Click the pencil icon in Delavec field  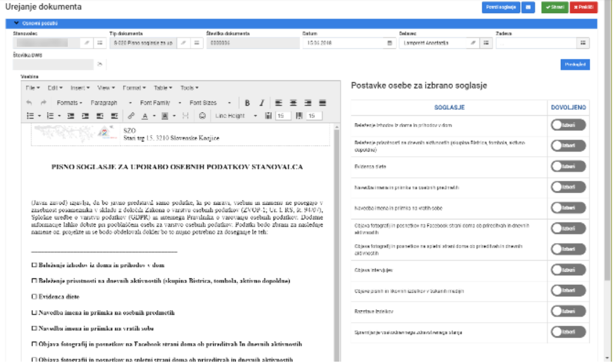473,43
